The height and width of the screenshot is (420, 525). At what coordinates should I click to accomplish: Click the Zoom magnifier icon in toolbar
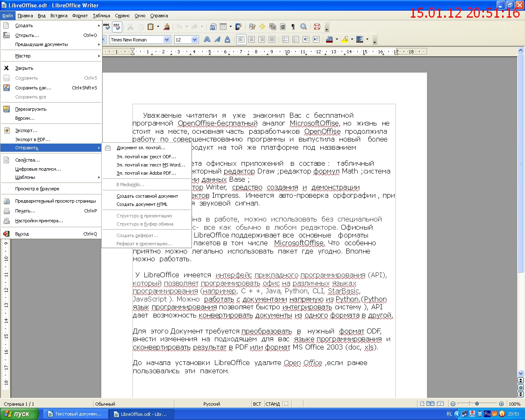304,27
